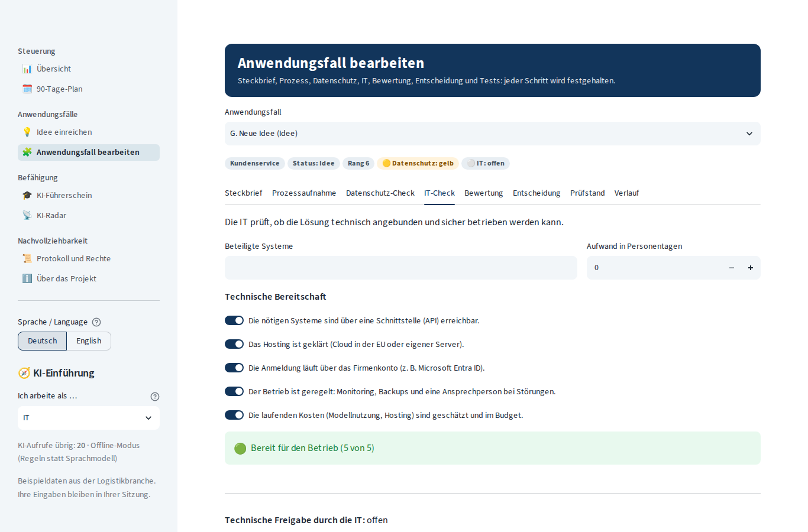Click the bar chart icon beside Übersicht

point(27,69)
